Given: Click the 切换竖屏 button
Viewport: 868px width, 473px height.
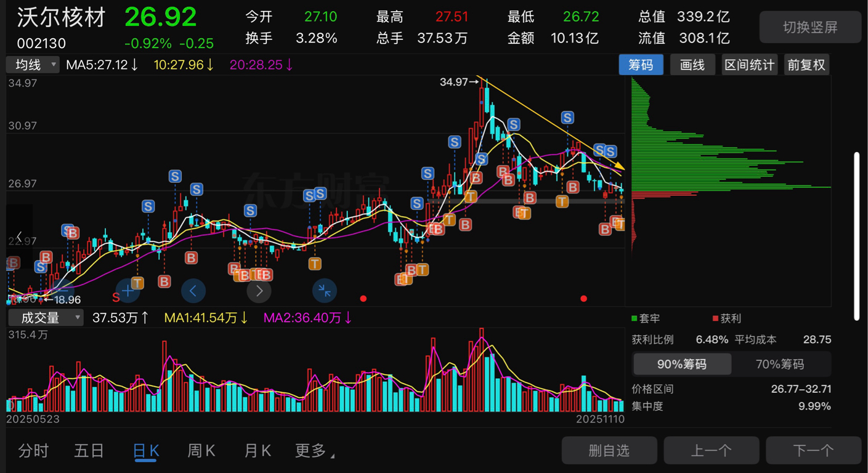Looking at the screenshot, I should (810, 27).
